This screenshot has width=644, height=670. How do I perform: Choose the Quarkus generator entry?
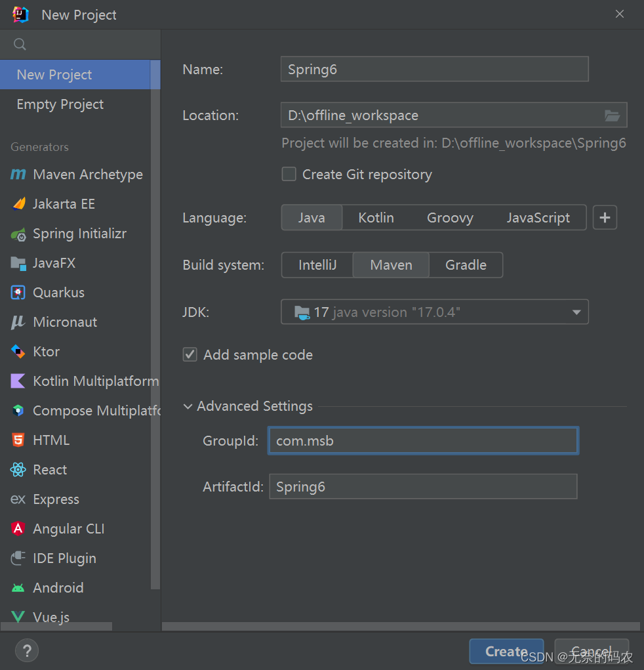[x=75, y=293]
